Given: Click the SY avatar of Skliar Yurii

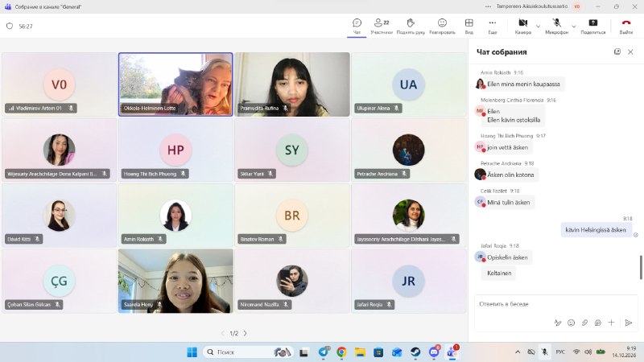Looking at the screenshot, I should [x=291, y=150].
